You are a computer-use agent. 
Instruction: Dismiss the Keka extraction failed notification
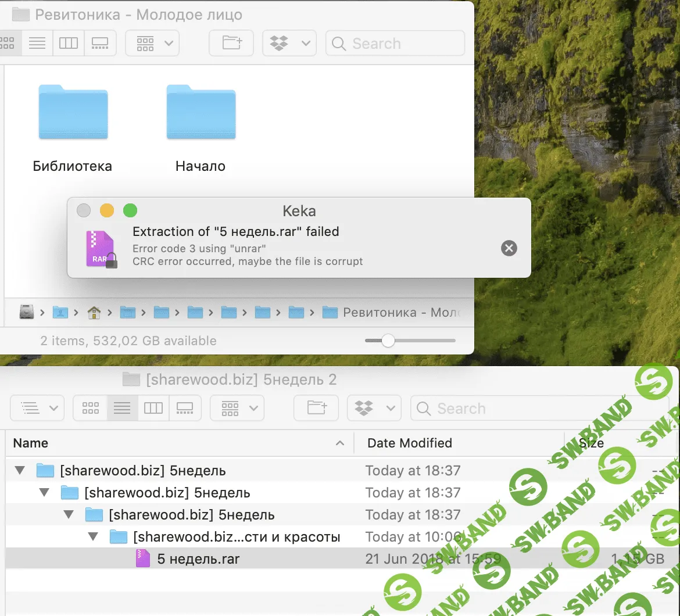[509, 249]
